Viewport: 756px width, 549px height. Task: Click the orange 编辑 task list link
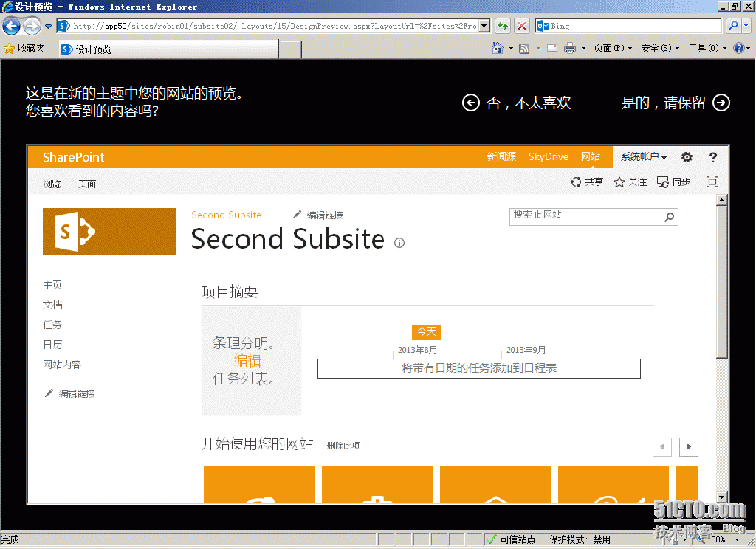[247, 361]
